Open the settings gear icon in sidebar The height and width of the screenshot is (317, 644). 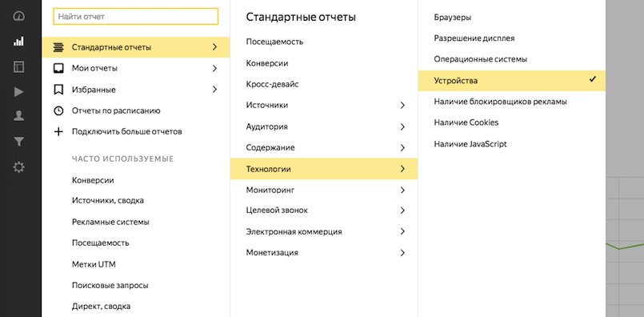(x=19, y=167)
